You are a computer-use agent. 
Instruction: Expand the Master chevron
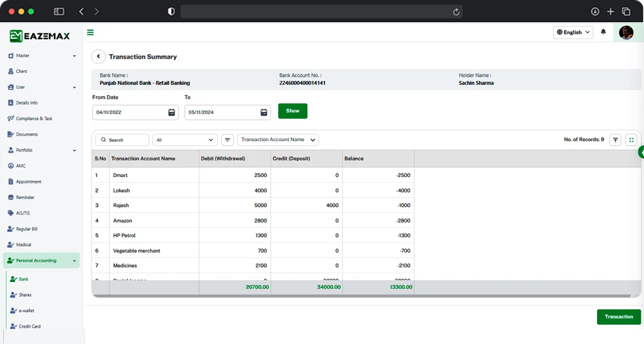(x=74, y=56)
